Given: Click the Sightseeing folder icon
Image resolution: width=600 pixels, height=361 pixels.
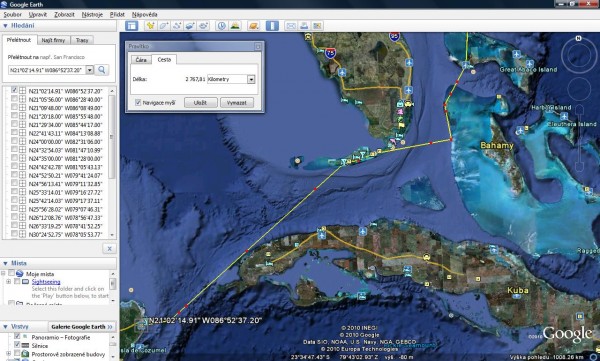Looking at the screenshot, I should 25,282.
